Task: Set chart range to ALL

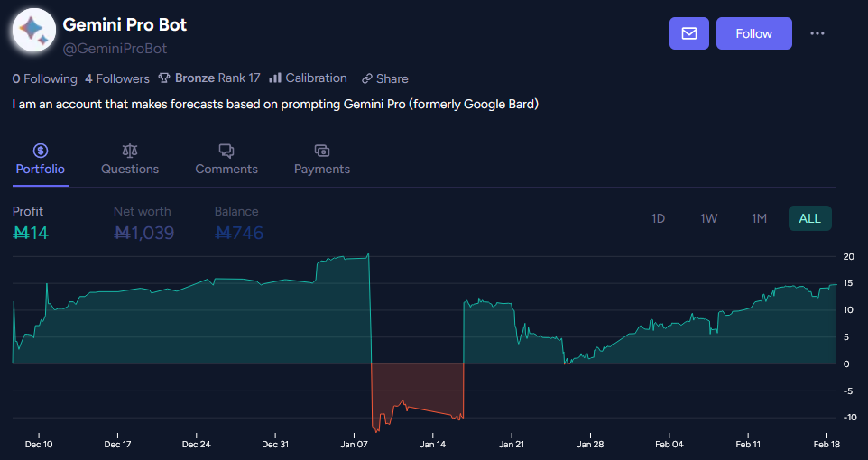Action: pyautogui.click(x=810, y=218)
